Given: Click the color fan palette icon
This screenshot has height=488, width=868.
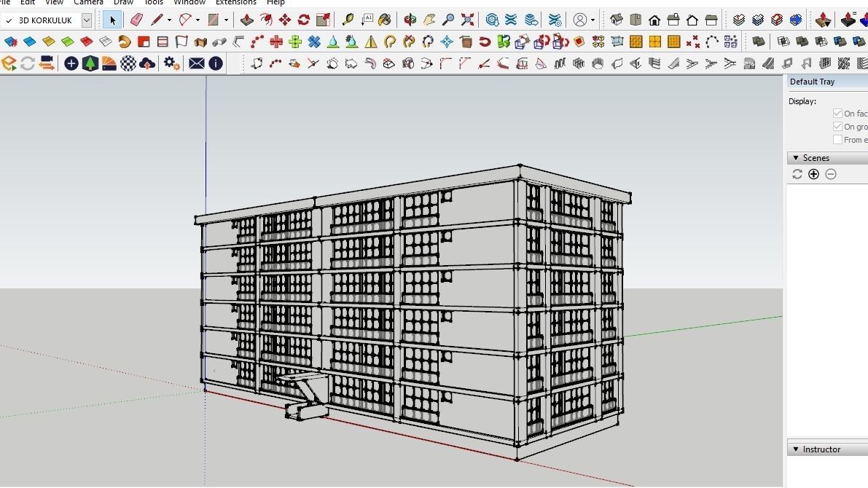Looking at the screenshot, I should pyautogui.click(x=109, y=63).
